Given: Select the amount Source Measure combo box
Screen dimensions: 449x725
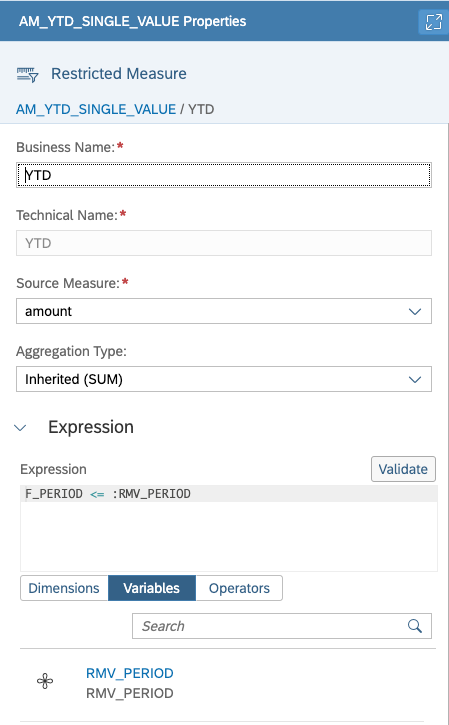Looking at the screenshot, I should click(224, 311).
